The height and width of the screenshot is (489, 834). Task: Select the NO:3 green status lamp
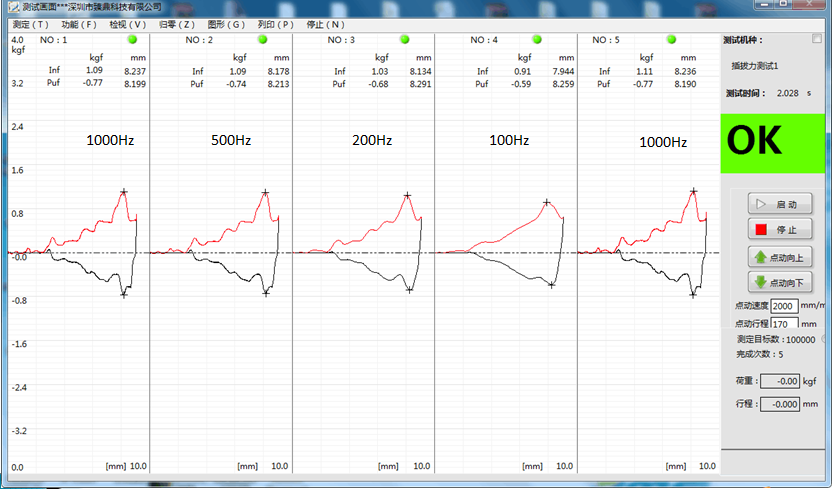point(405,40)
